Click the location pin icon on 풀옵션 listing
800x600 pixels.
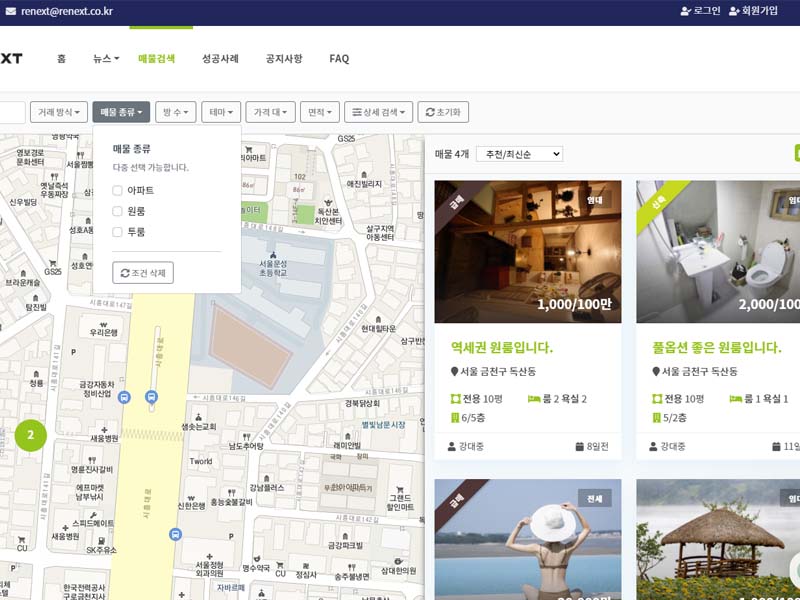click(x=656, y=371)
